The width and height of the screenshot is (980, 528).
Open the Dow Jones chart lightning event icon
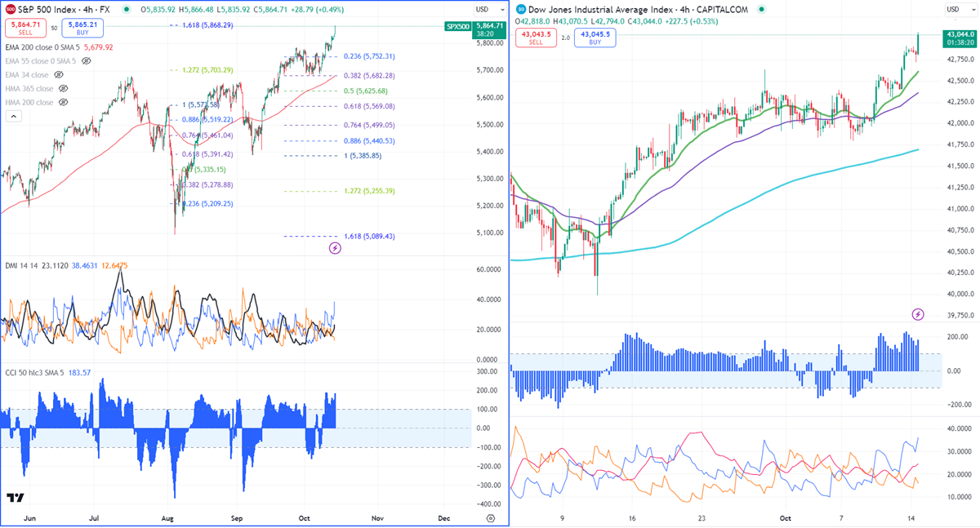click(918, 314)
